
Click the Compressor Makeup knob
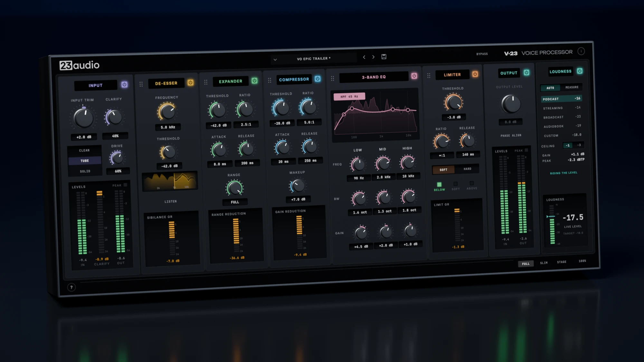pyautogui.click(x=297, y=186)
